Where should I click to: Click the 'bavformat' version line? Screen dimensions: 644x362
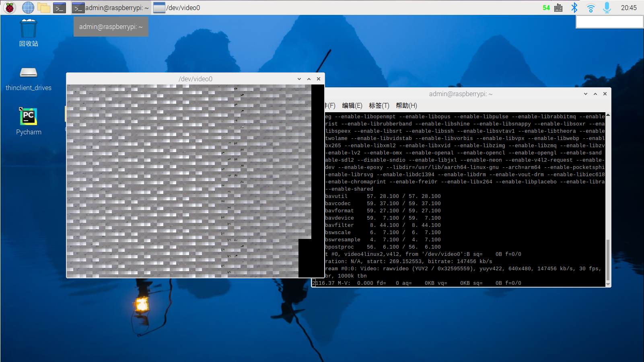pos(383,211)
